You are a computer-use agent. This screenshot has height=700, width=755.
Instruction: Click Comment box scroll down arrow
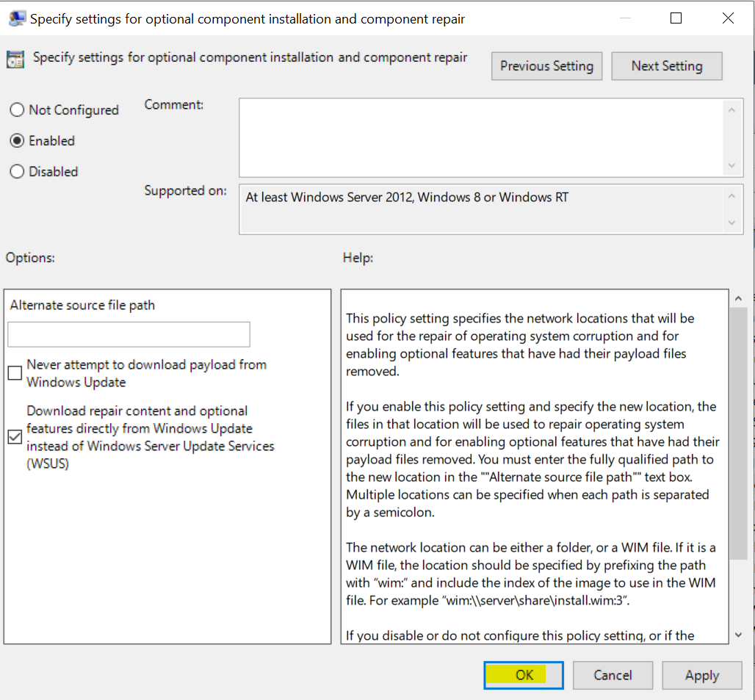(x=731, y=165)
